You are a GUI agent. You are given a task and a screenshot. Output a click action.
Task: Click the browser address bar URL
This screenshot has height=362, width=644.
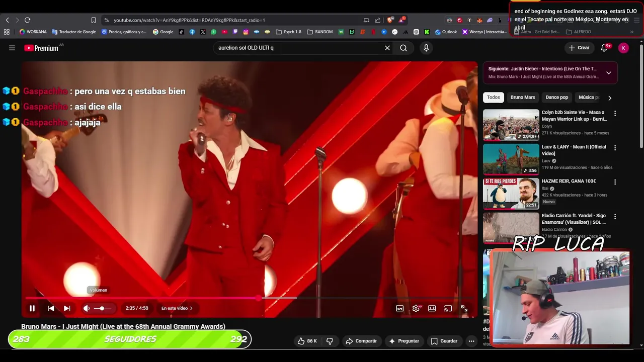pyautogui.click(x=189, y=20)
